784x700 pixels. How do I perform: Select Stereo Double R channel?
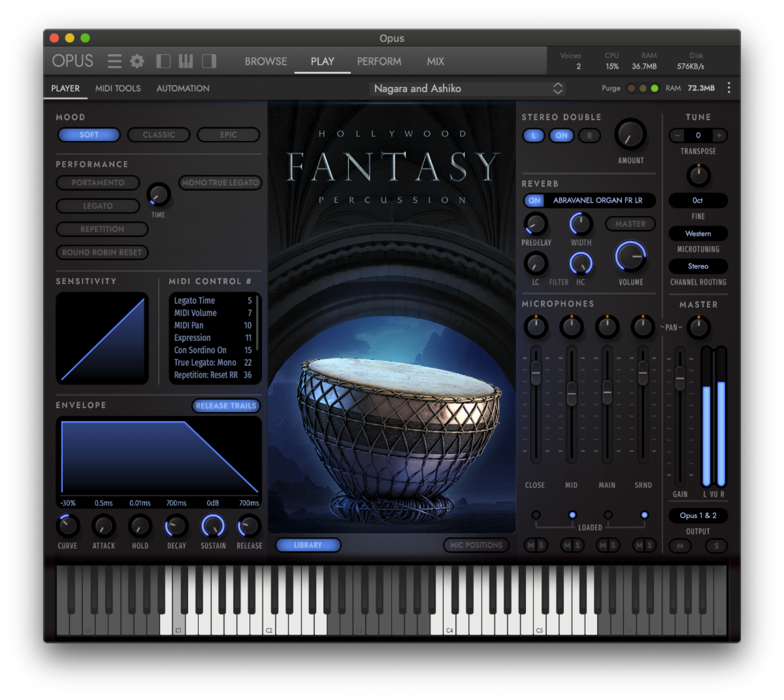[589, 136]
